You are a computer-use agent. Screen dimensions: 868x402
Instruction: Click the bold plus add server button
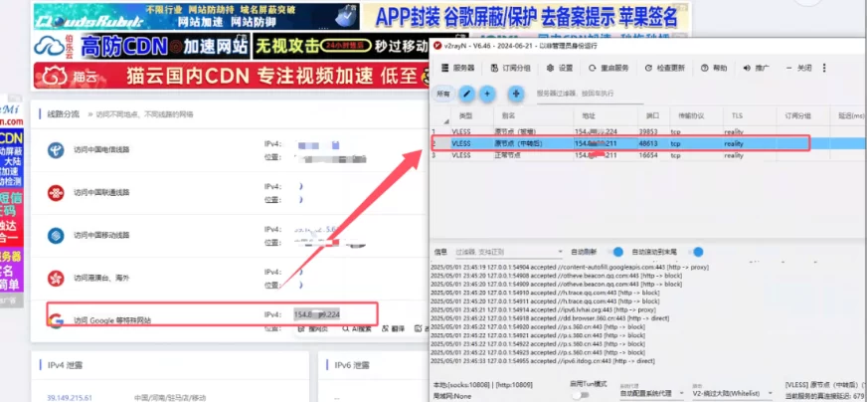pos(516,95)
